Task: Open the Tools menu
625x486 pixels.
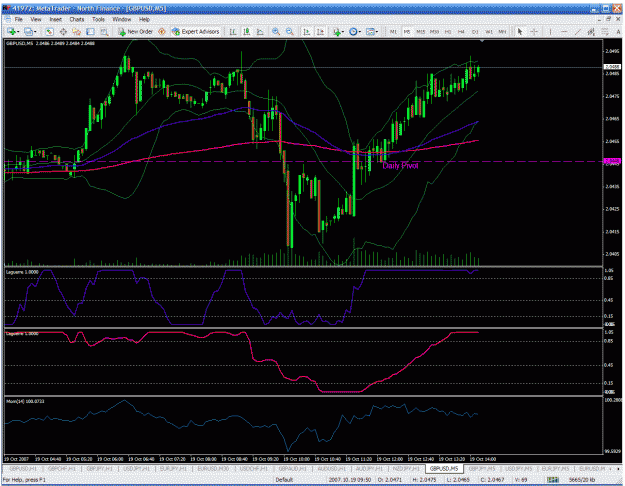Action: click(x=98, y=19)
